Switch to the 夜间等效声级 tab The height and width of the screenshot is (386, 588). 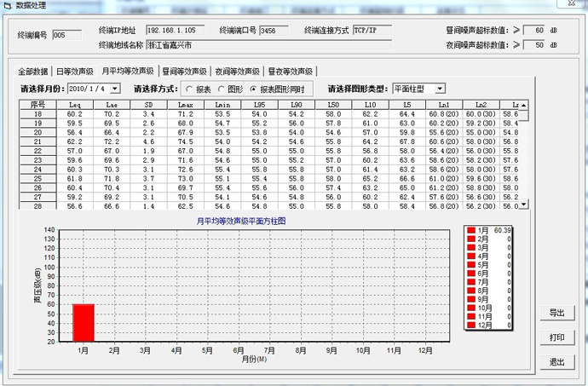(237, 71)
